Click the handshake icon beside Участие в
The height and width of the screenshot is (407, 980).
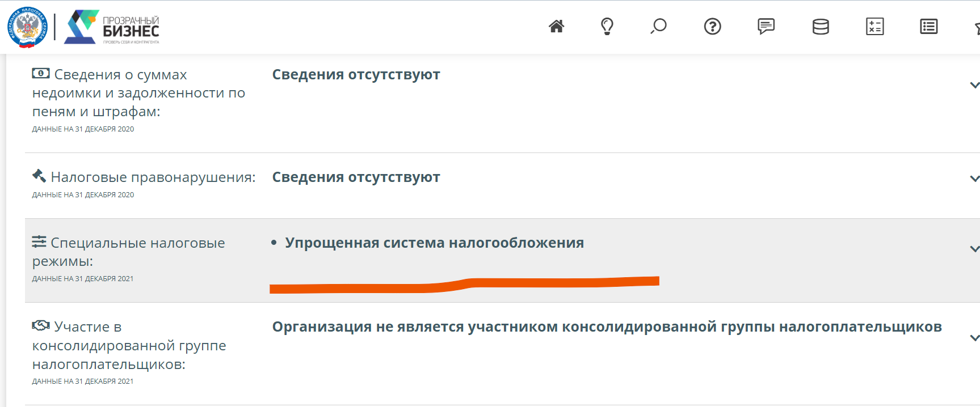40,325
